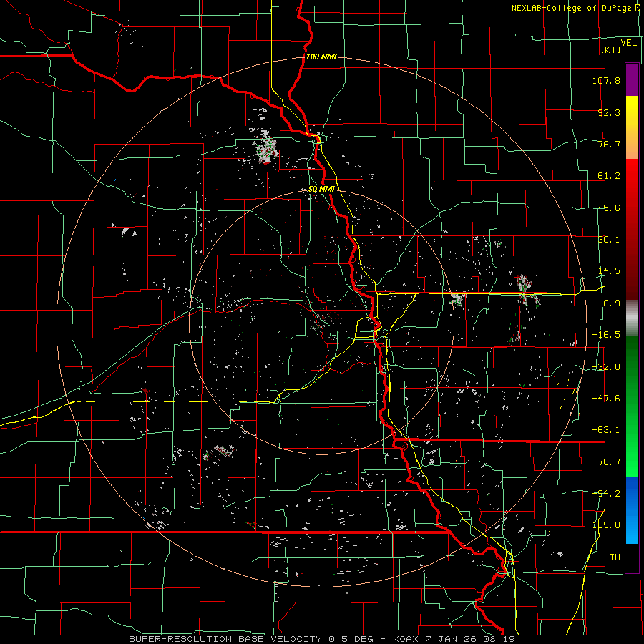Click the 100 NMI range ring label
The width and height of the screenshot is (644, 644).
tap(321, 57)
